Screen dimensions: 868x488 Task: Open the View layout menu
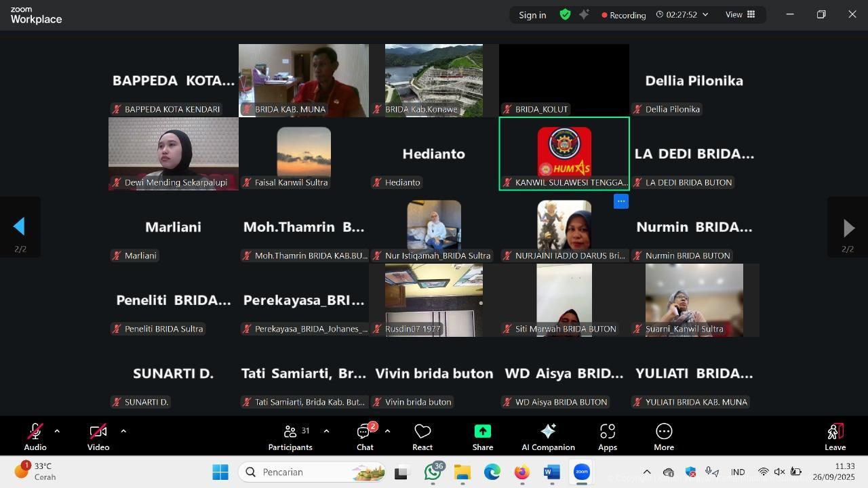pyautogui.click(x=741, y=14)
